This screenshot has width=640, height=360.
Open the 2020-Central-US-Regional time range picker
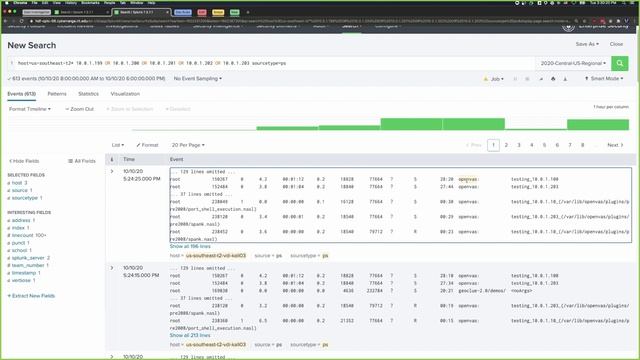click(573, 63)
